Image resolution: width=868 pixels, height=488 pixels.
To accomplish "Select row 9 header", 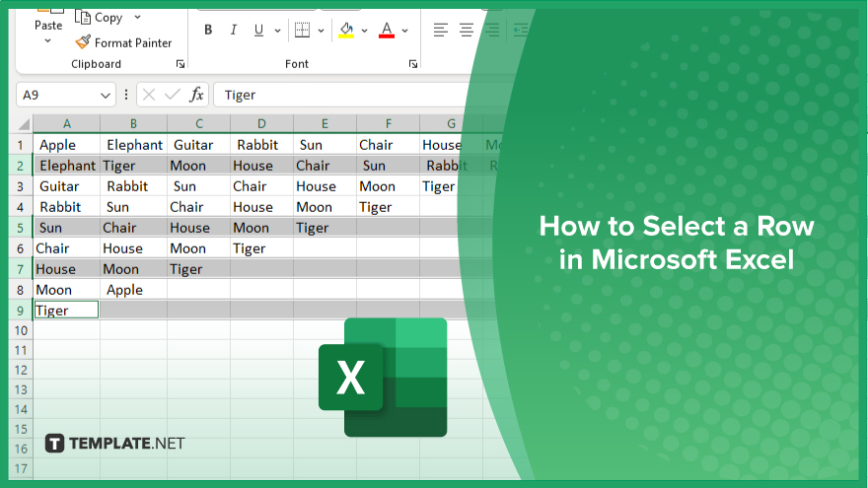I will point(21,311).
